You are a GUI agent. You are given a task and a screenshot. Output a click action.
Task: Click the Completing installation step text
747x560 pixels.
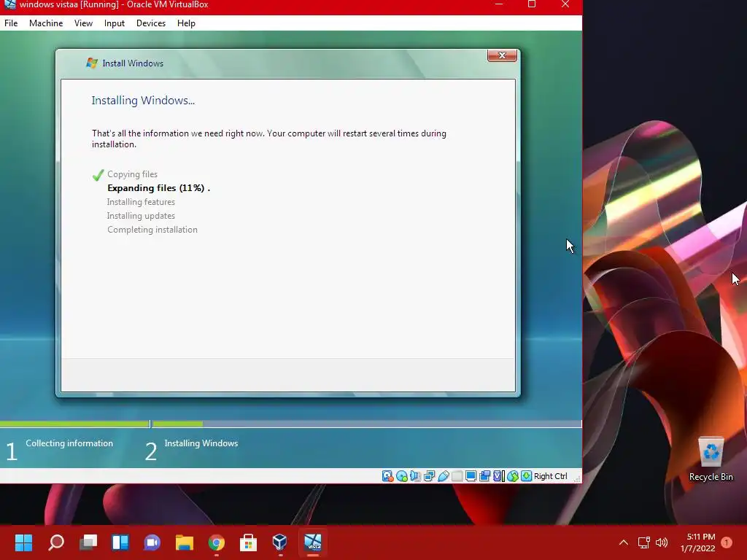(x=152, y=230)
